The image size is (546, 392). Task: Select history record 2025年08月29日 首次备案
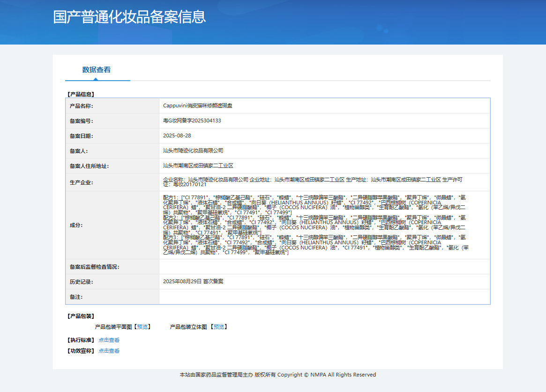coord(193,281)
